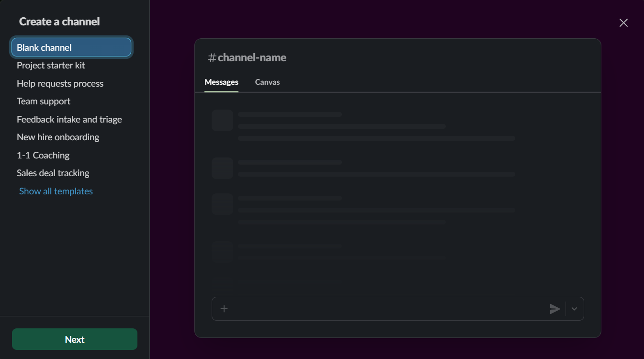Pick the 1-1 Coaching template
The height and width of the screenshot is (359, 644).
pos(43,155)
